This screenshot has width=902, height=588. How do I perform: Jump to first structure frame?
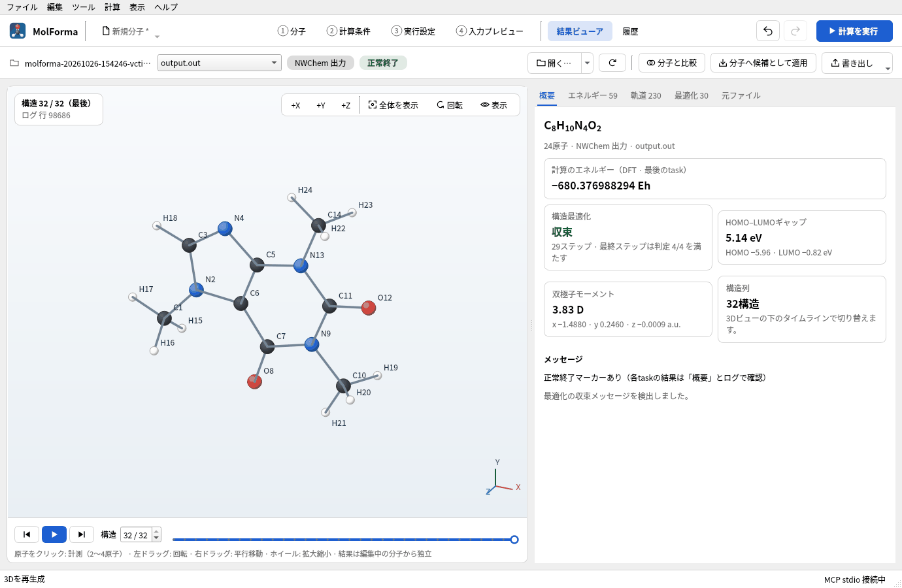tap(27, 534)
